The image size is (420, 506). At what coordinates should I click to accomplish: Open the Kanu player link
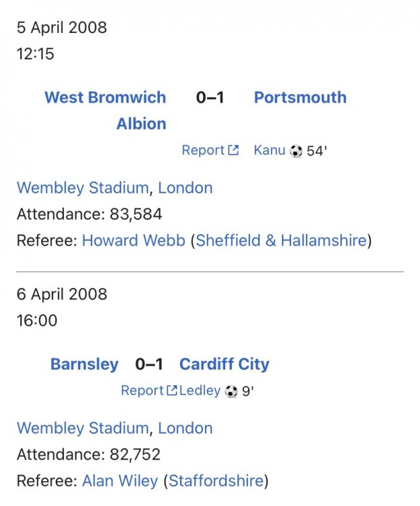pyautogui.click(x=270, y=150)
